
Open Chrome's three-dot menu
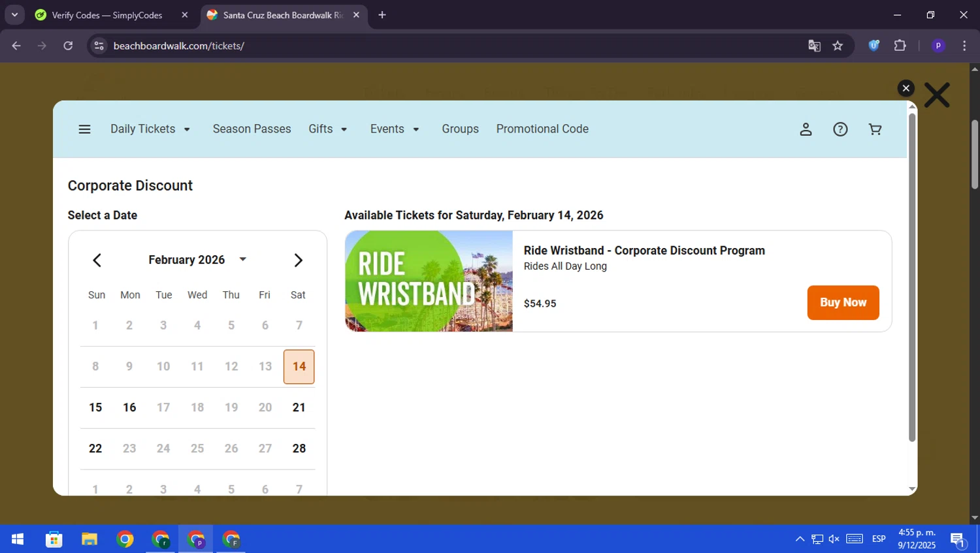pyautogui.click(x=964, y=46)
